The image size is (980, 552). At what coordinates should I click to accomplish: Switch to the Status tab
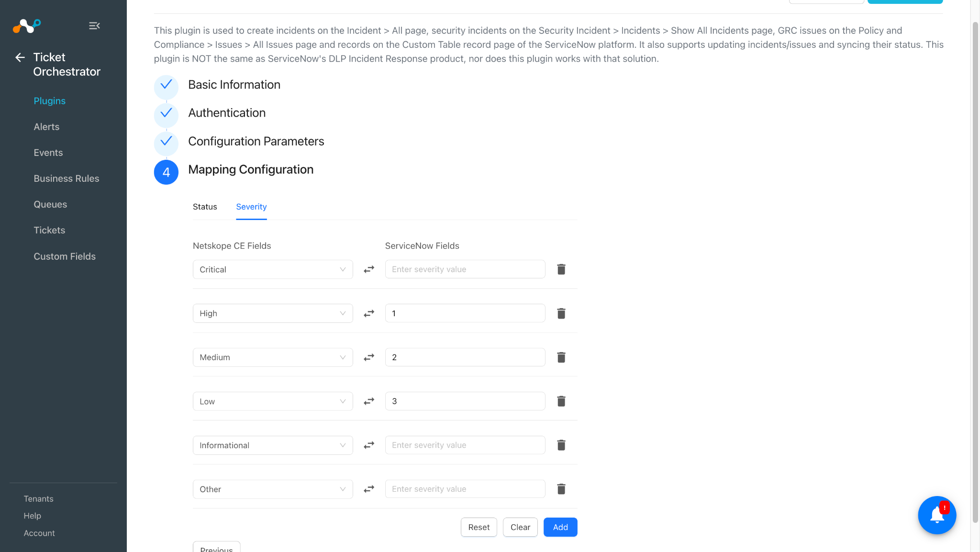205,207
